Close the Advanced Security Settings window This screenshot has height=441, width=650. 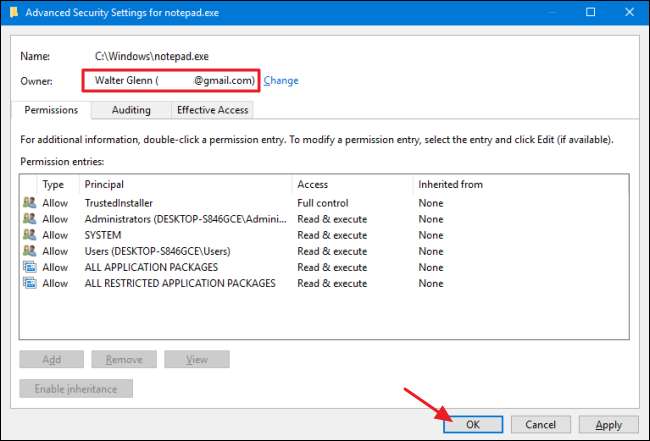(x=625, y=13)
